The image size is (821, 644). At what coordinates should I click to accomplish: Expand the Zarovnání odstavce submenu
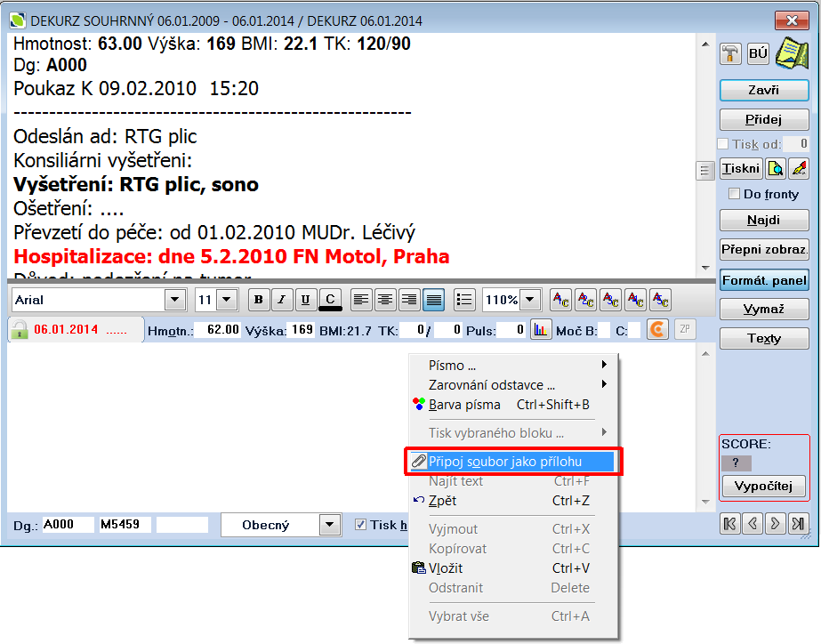pyautogui.click(x=513, y=385)
